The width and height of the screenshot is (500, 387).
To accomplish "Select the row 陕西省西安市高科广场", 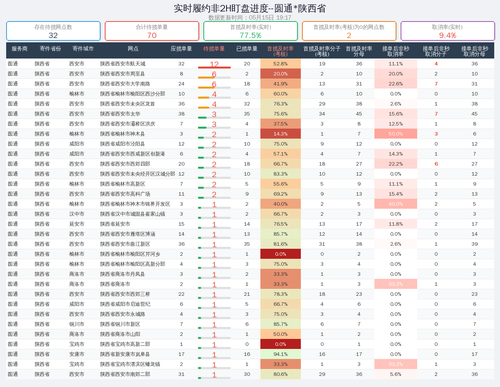I will point(250,194).
